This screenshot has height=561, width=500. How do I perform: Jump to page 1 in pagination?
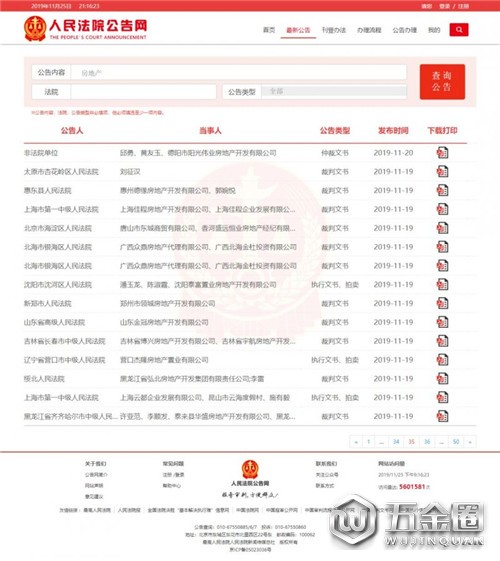pos(368,442)
